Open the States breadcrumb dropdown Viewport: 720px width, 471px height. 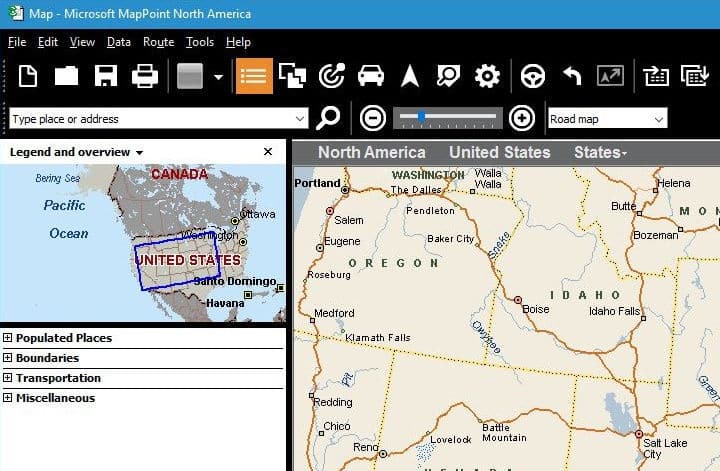(600, 152)
